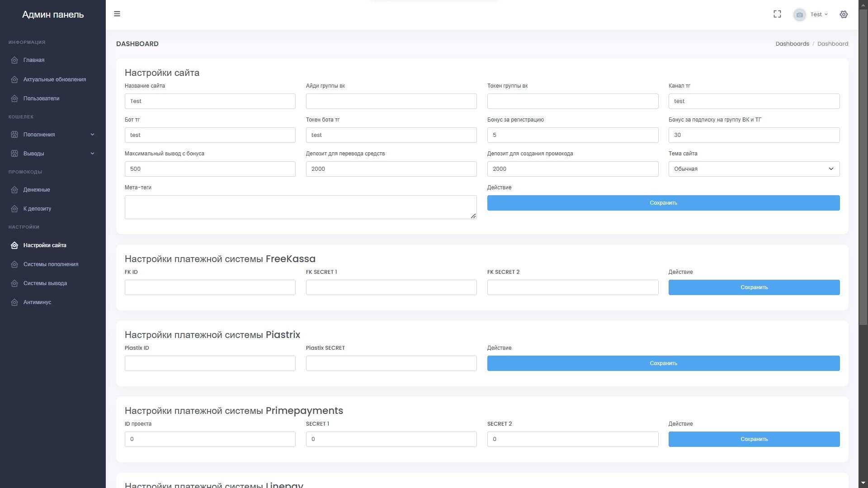Image resolution: width=868 pixels, height=488 pixels.
Task: Click the user avatar icon
Action: click(799, 15)
